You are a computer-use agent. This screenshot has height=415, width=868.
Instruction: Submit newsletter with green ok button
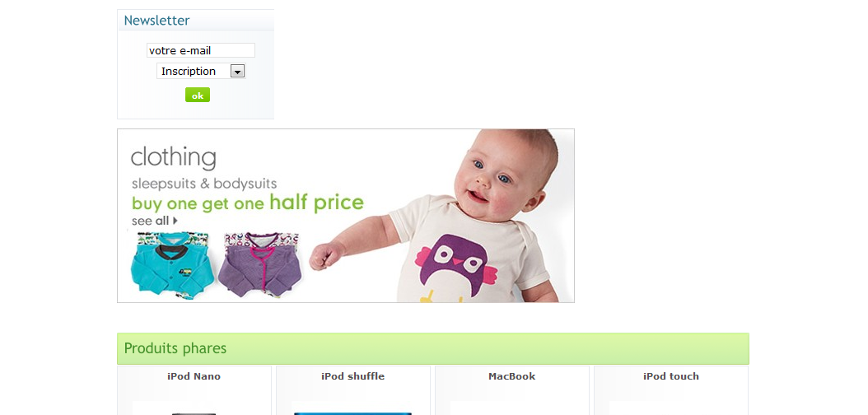click(x=198, y=96)
